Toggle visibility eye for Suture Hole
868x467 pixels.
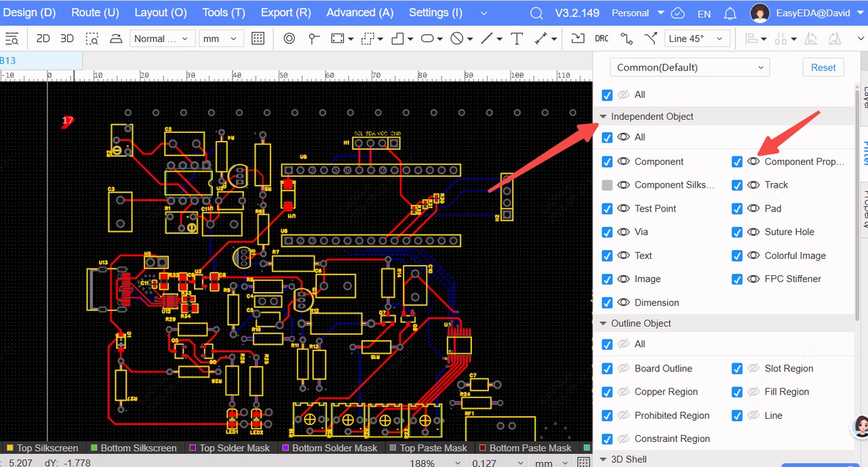[x=753, y=232]
